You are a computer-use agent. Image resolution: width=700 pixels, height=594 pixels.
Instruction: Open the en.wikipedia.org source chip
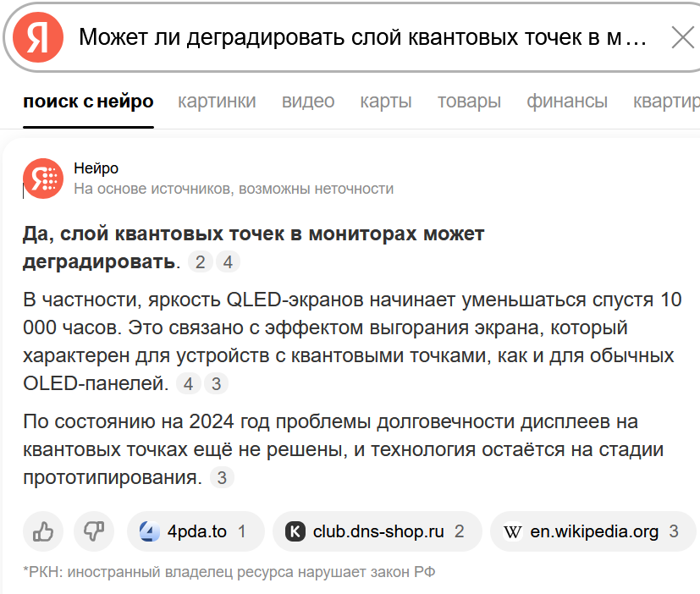pos(593,531)
